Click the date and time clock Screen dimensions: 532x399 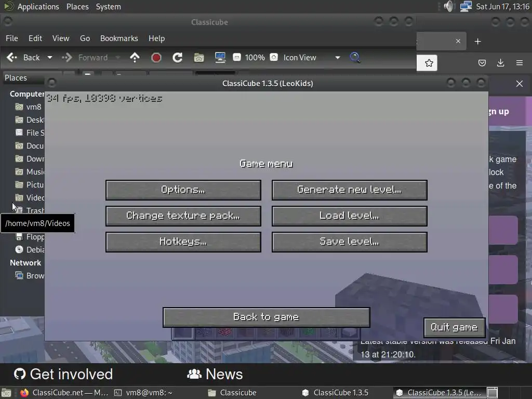point(502,6)
